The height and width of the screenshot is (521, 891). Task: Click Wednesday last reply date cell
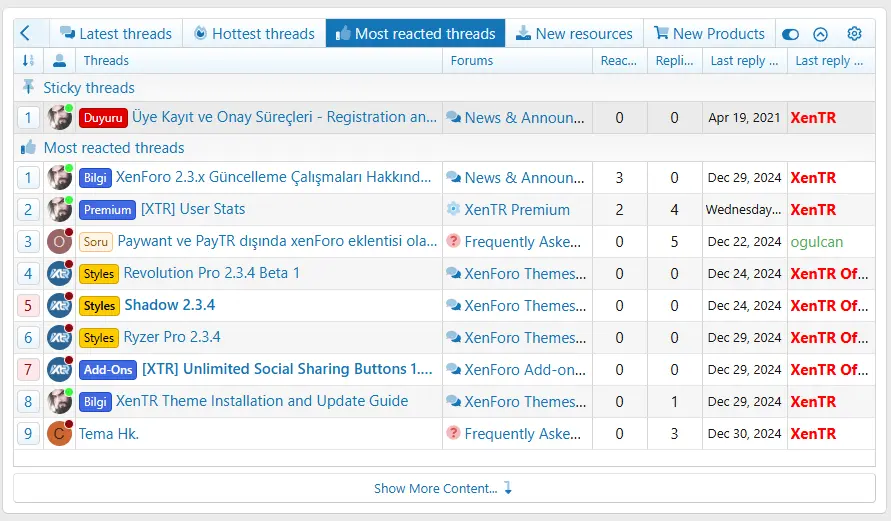(743, 210)
